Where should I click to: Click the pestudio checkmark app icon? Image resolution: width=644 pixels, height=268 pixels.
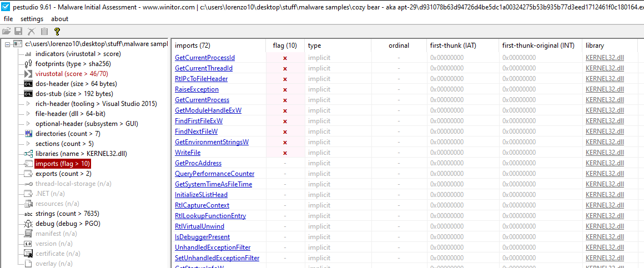(6, 7)
